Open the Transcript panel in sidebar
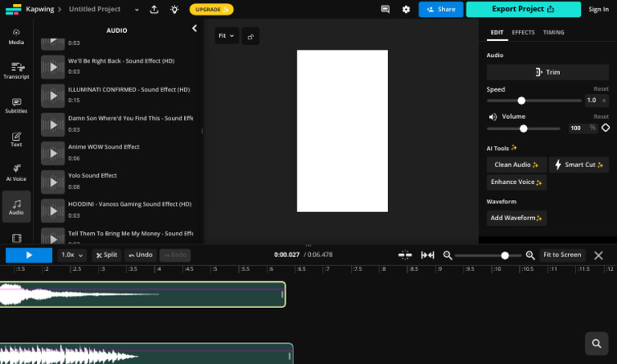Viewport: 617px width, 364px height. (16, 70)
